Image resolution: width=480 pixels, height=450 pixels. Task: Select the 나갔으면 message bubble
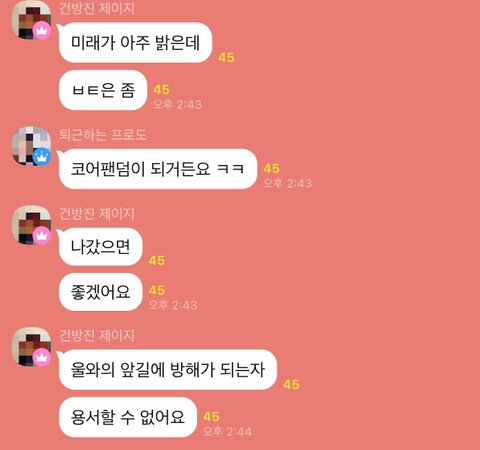point(101,247)
